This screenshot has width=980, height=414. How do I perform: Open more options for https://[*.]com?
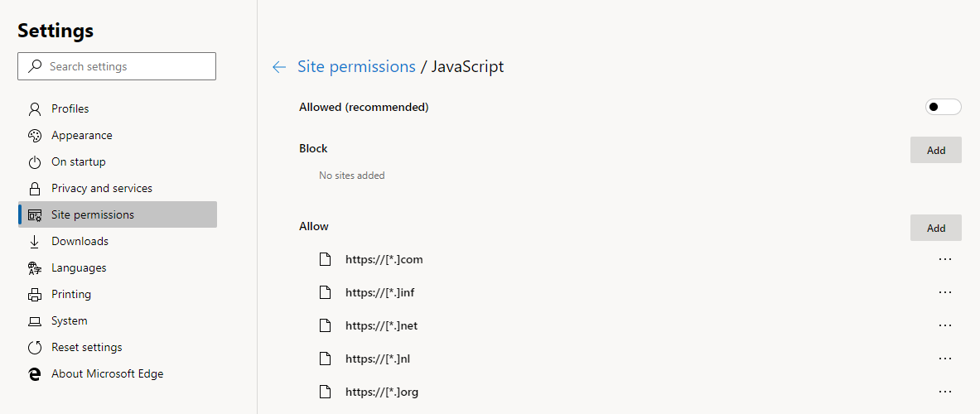coord(945,259)
